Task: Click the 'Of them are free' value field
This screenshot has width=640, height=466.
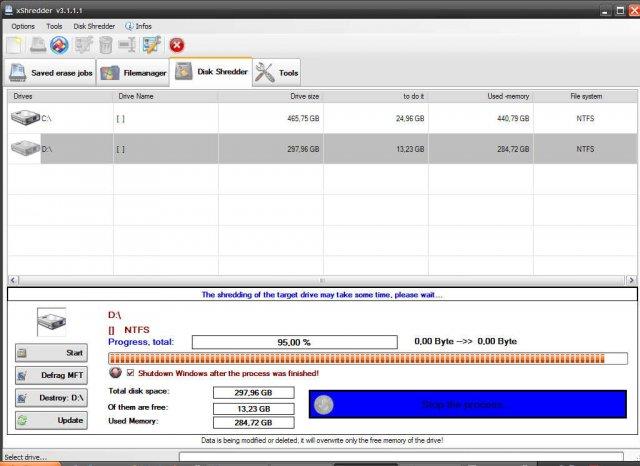Action: click(x=253, y=408)
